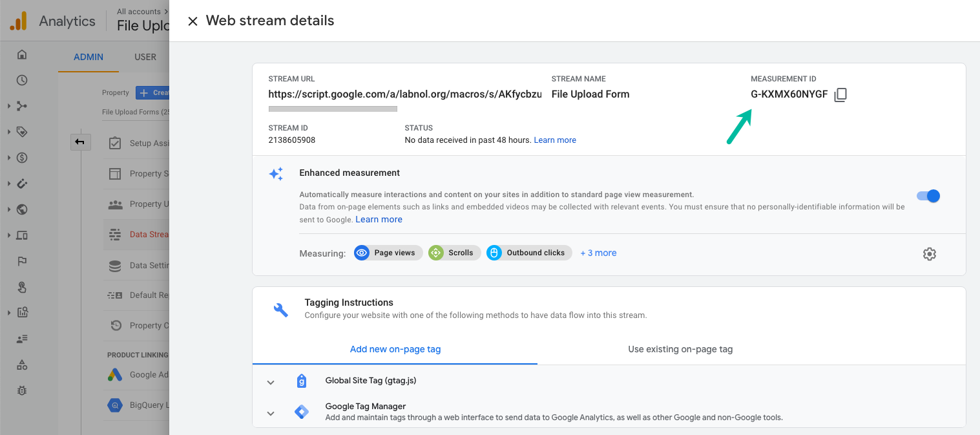Click the Default Reporting Identity icon
Viewport: 980px width, 435px height.
pos(115,295)
